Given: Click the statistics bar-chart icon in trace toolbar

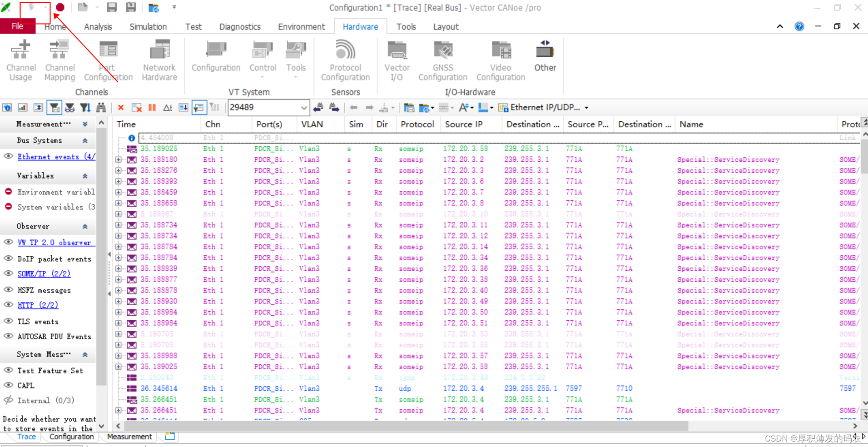Looking at the screenshot, I should (x=22, y=108).
